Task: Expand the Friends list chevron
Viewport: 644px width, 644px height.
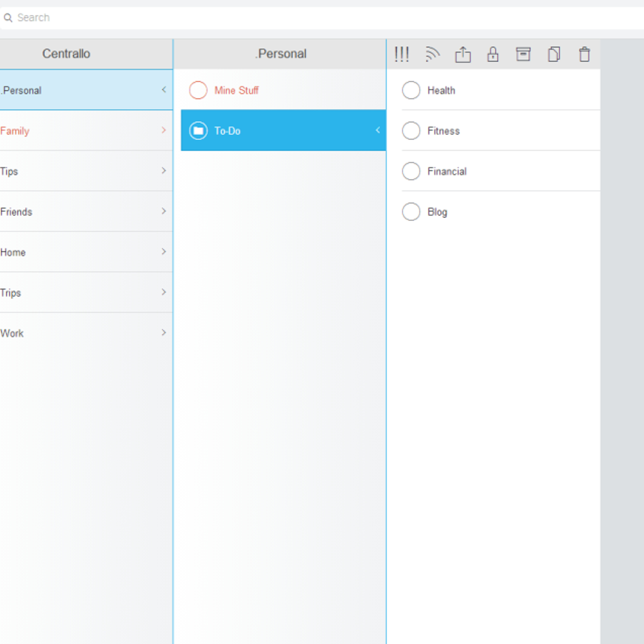Action: click(x=164, y=211)
